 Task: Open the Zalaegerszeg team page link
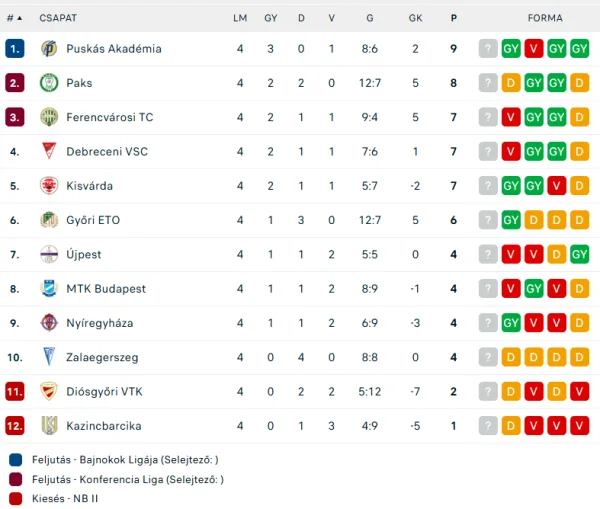(x=102, y=357)
